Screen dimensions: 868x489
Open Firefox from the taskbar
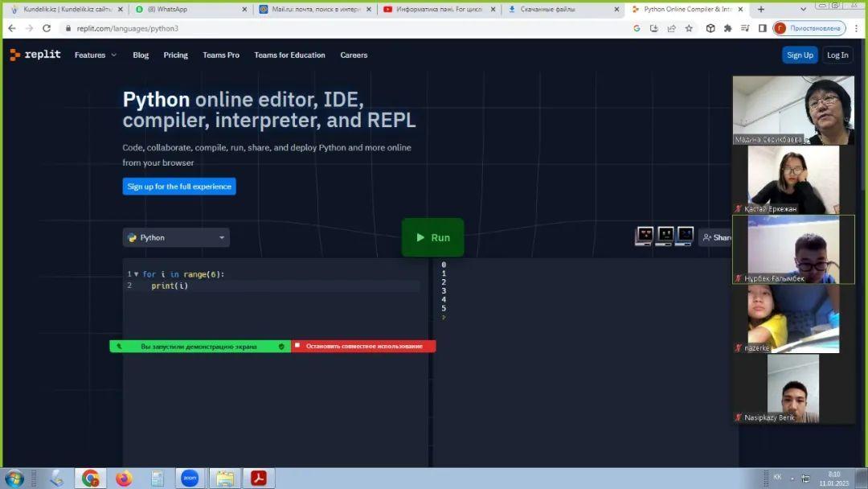pyautogui.click(x=124, y=478)
